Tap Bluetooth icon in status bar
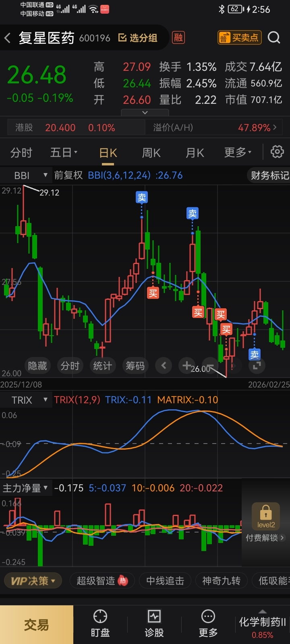Image resolution: width=290 pixels, height=644 pixels. 221,9
